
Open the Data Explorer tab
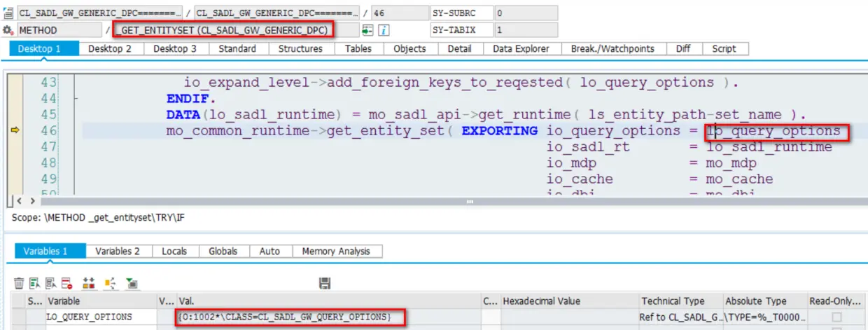click(x=521, y=48)
